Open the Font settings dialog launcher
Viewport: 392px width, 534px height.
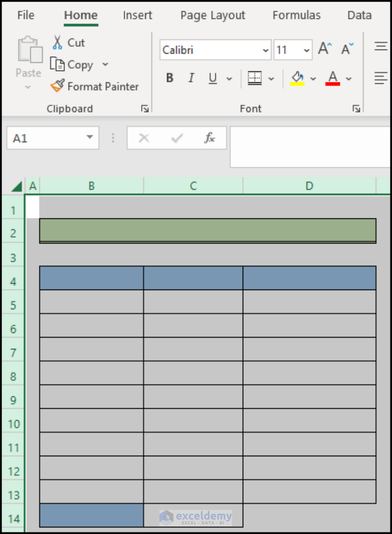356,108
